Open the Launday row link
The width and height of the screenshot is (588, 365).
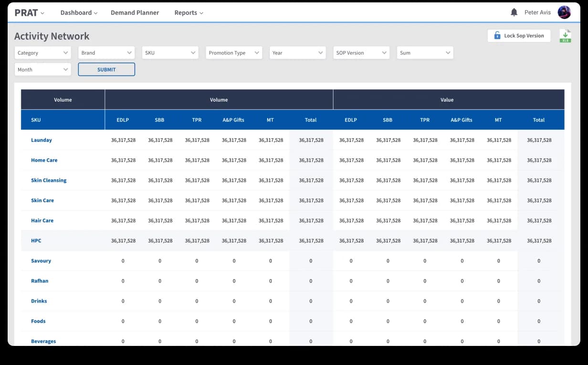(42, 140)
